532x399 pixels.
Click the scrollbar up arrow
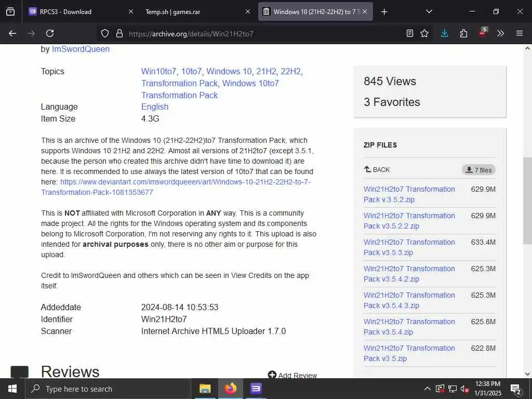point(527,48)
